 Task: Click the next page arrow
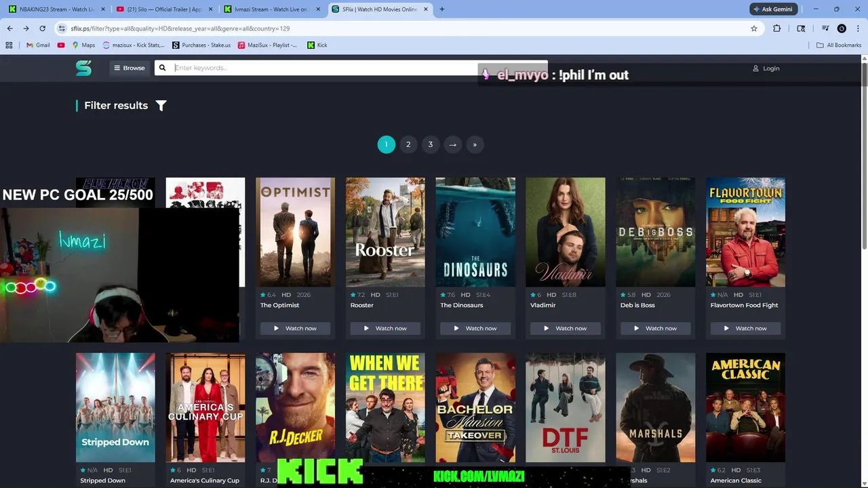(x=452, y=144)
